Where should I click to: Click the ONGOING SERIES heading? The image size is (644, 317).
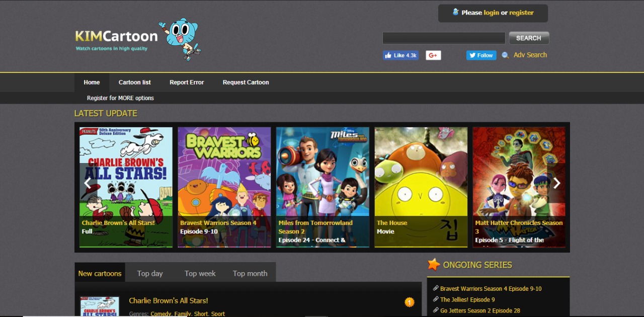(x=477, y=265)
